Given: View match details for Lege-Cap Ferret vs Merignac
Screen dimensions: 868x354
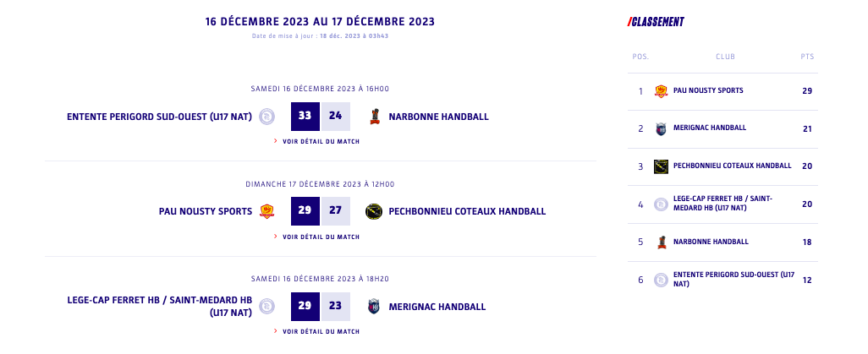Looking at the screenshot, I should [321, 332].
